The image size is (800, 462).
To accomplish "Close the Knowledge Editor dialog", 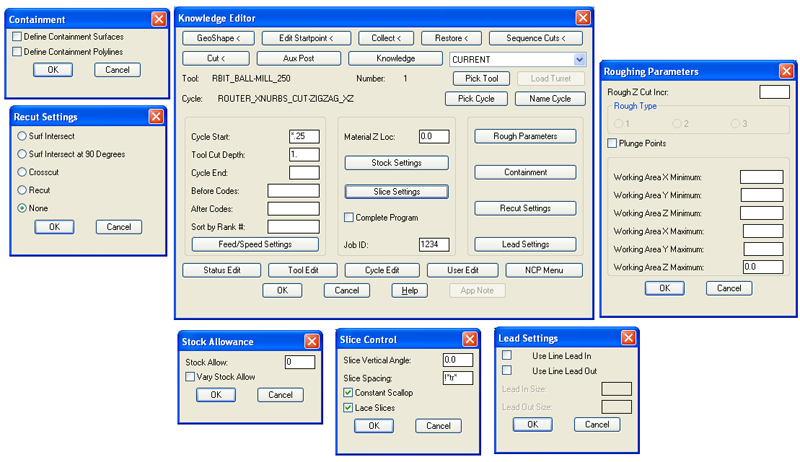I will 582,18.
